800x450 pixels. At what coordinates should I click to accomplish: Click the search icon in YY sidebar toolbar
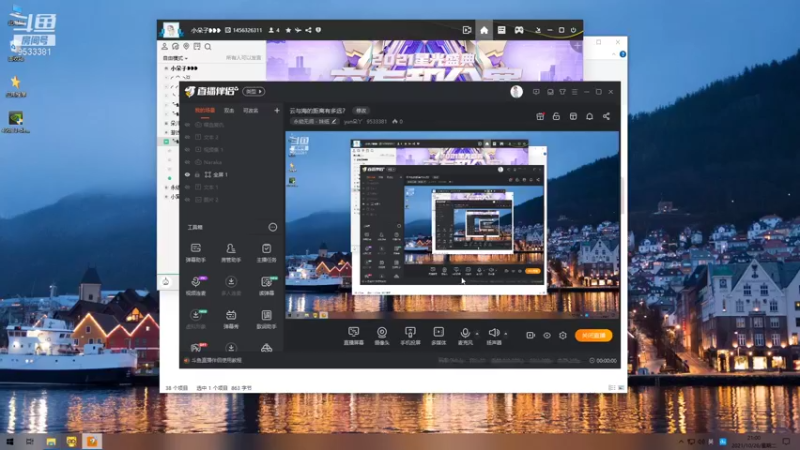click(x=208, y=46)
